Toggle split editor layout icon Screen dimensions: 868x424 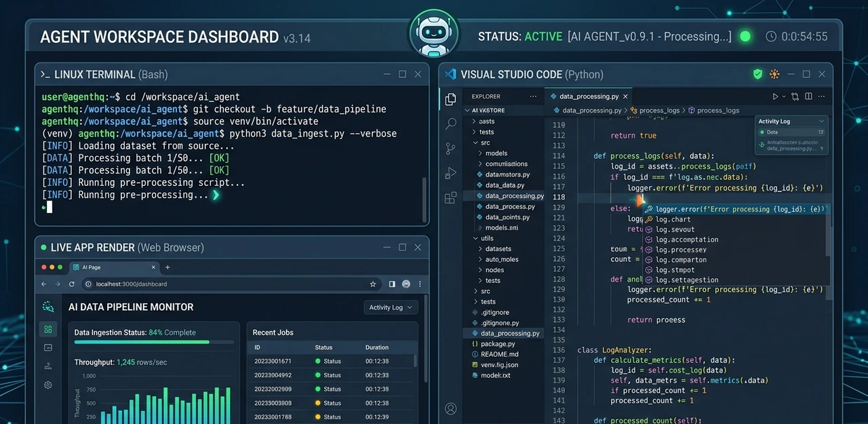(808, 97)
